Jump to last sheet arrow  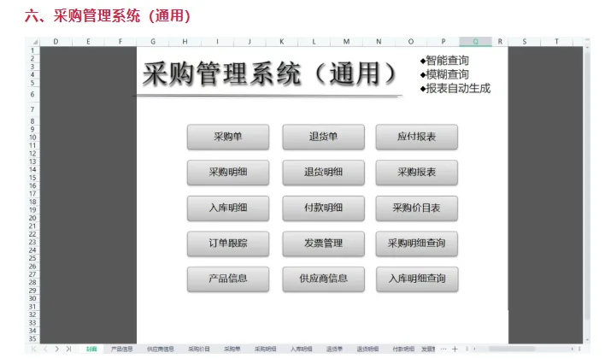tap(68, 349)
